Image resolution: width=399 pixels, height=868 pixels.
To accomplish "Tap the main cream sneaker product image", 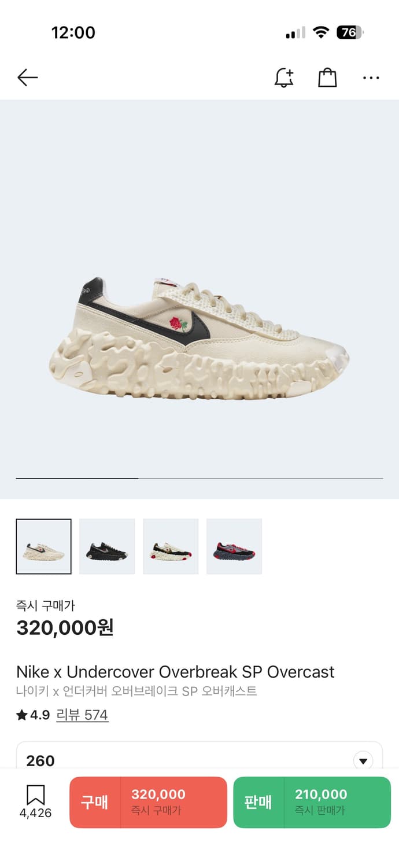I will [x=199, y=337].
